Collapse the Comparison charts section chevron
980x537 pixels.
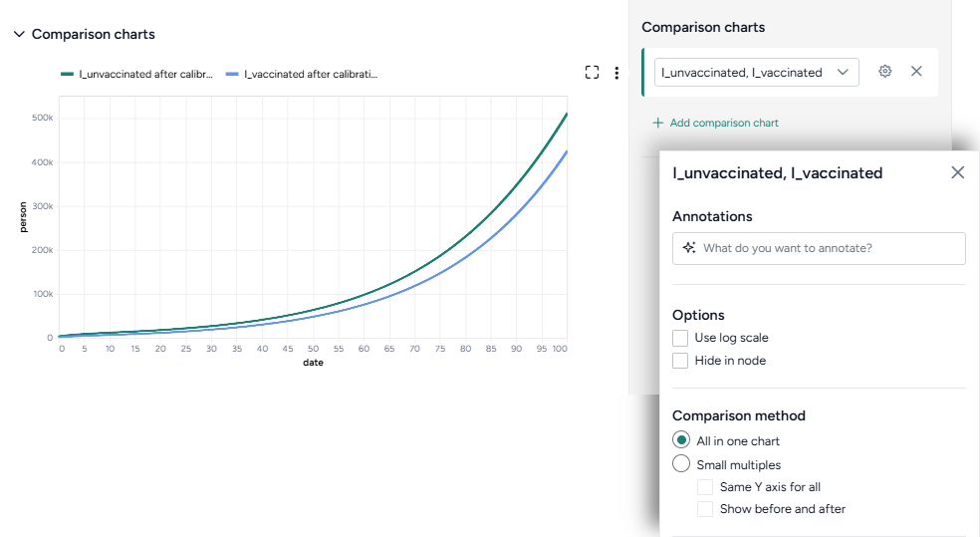pos(19,34)
